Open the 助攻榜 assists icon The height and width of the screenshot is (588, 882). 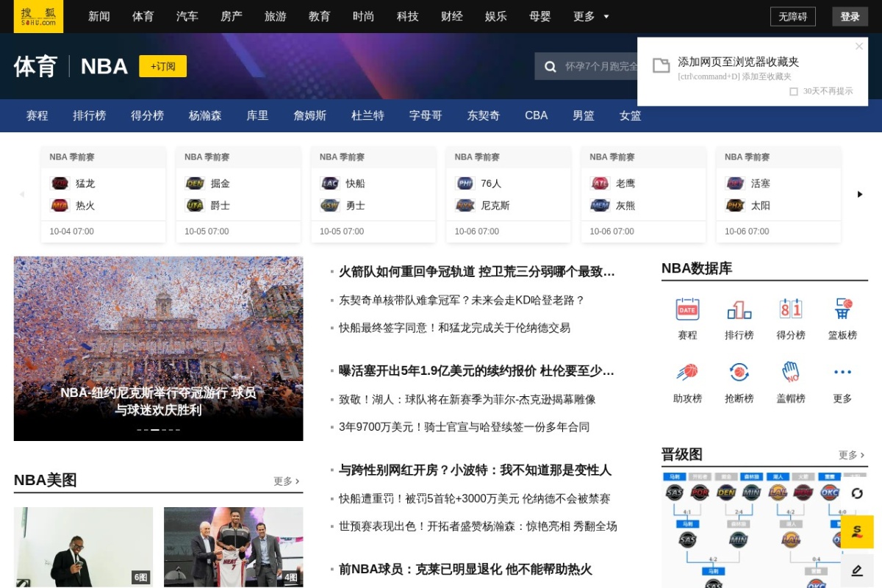pyautogui.click(x=687, y=373)
